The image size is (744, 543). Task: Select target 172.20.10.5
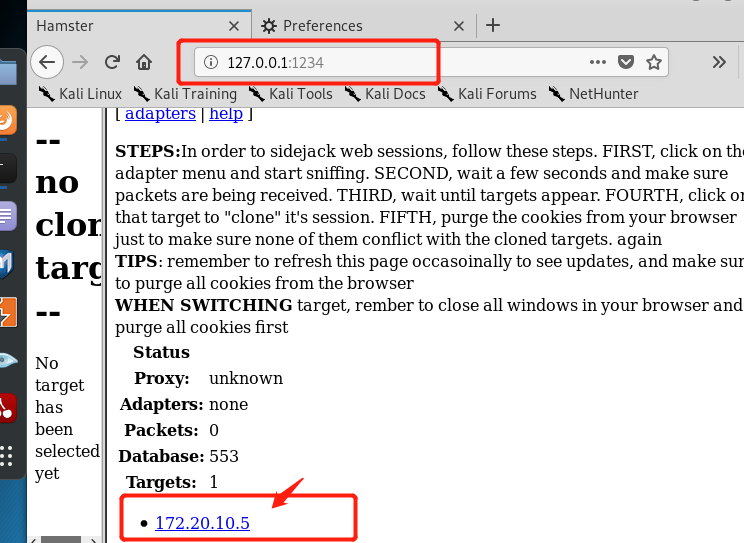tap(203, 523)
